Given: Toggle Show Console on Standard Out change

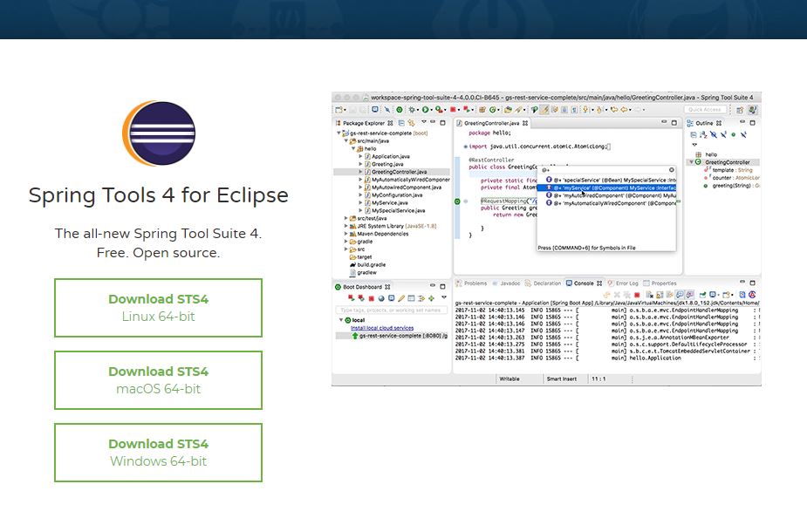Looking at the screenshot, I should point(680,295).
